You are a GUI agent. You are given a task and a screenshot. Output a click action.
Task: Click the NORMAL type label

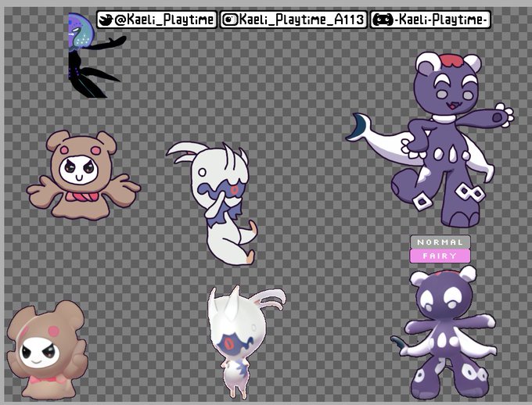(440, 242)
